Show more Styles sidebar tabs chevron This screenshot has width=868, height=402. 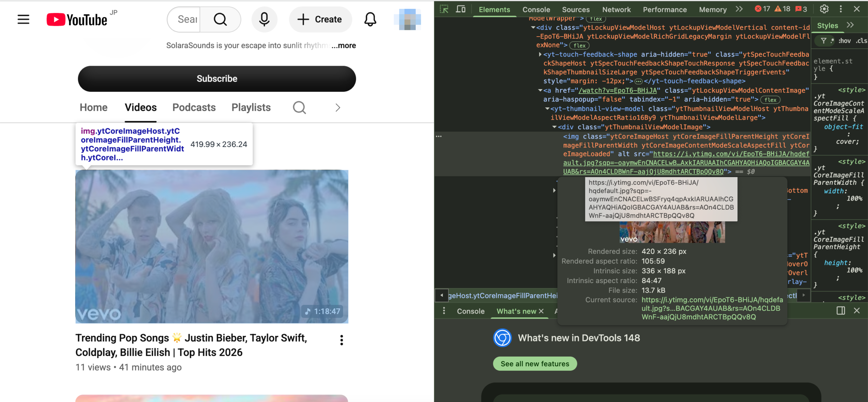tap(850, 25)
